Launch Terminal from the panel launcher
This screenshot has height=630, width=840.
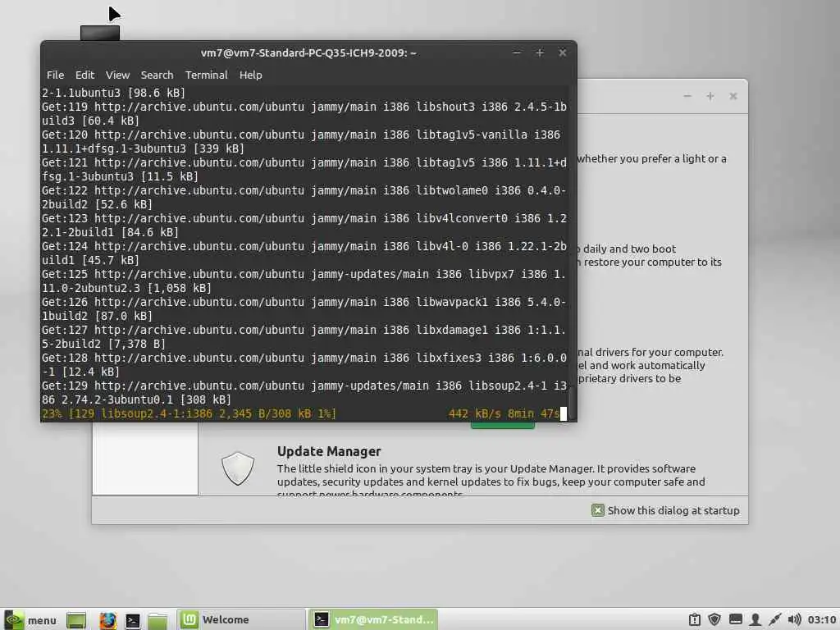pyautogui.click(x=132, y=620)
